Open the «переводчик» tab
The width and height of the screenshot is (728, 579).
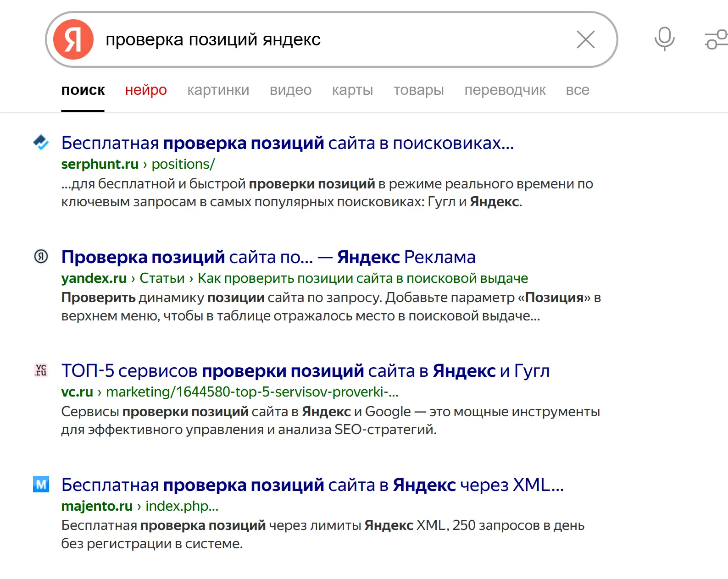[x=505, y=90]
